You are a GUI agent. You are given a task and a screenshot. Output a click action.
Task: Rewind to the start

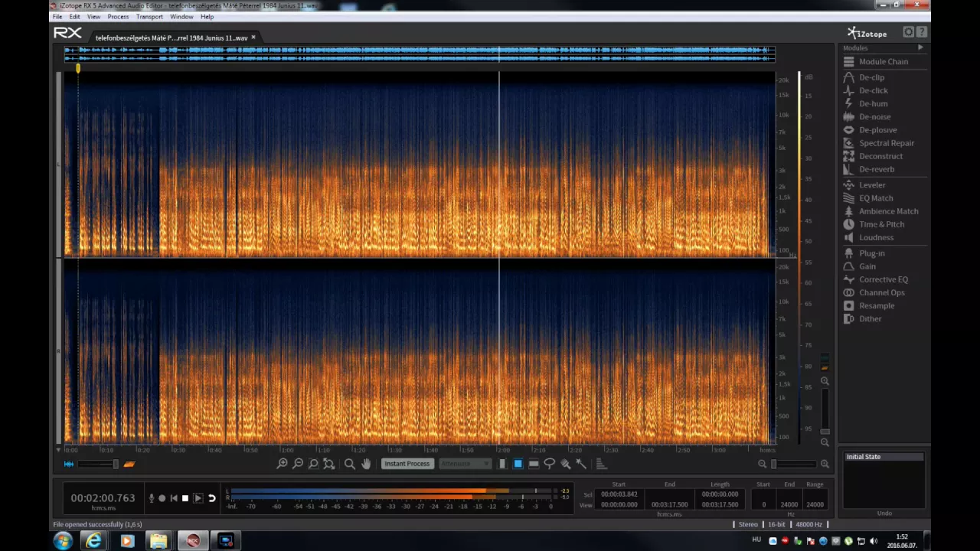(x=174, y=498)
